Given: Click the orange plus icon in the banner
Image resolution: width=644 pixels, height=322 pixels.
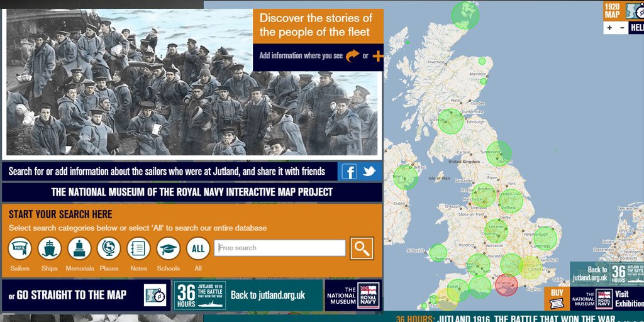Looking at the screenshot, I should (x=378, y=56).
